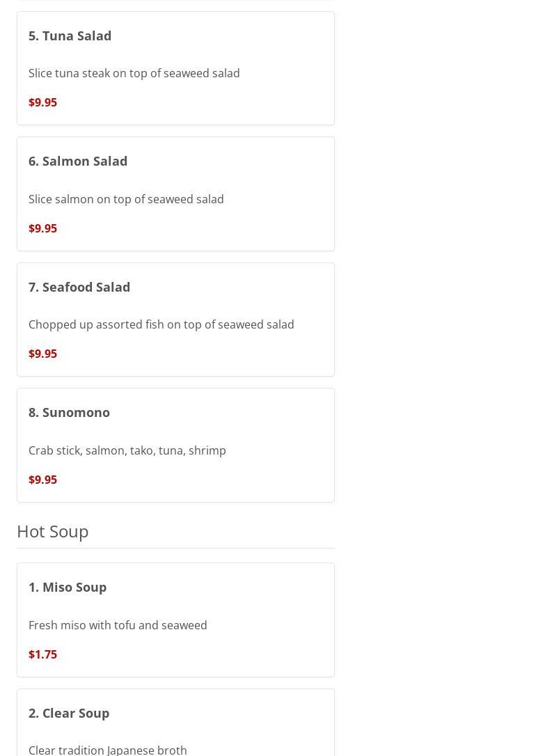
Task: Click the Seafood Salad $9.95 price
Action: pyautogui.click(x=42, y=354)
